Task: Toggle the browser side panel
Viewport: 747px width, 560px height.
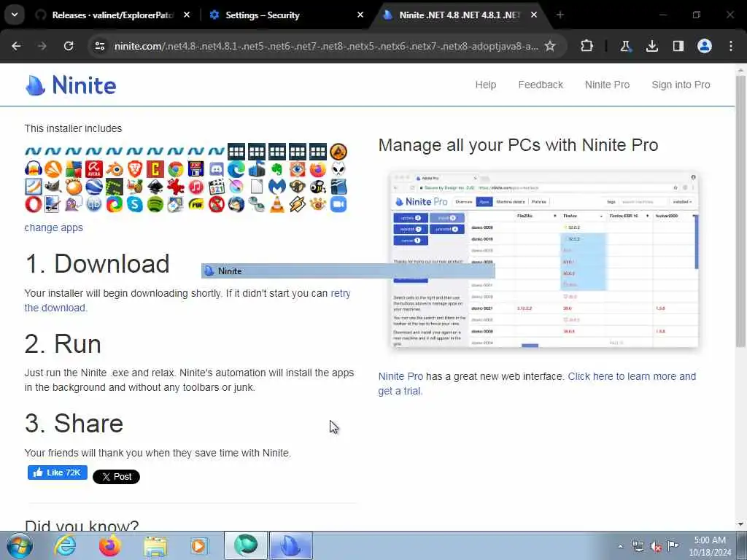Action: coord(678,46)
